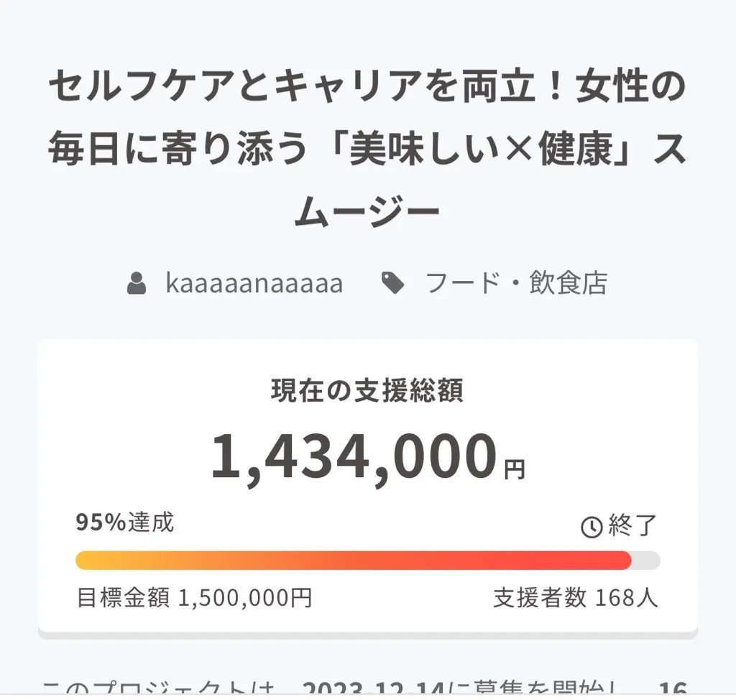
Task: Click the word スムージー in the title
Action: (367, 213)
